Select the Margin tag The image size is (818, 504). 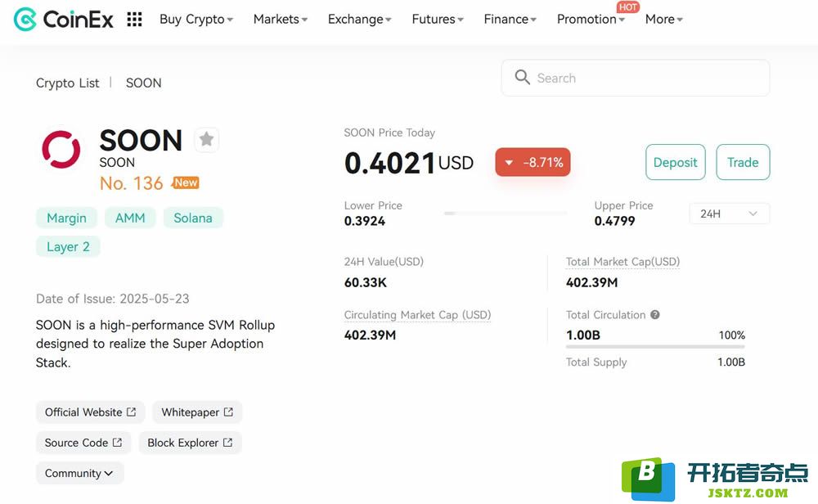(x=67, y=218)
